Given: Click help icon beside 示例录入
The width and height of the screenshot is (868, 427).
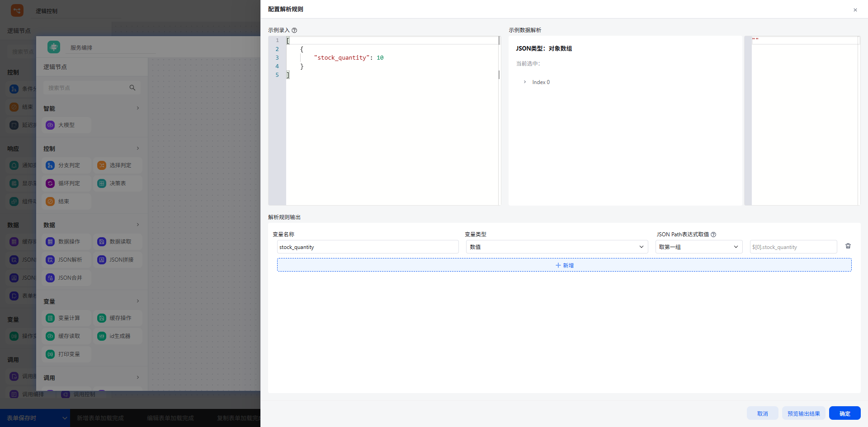Looking at the screenshot, I should pyautogui.click(x=294, y=30).
